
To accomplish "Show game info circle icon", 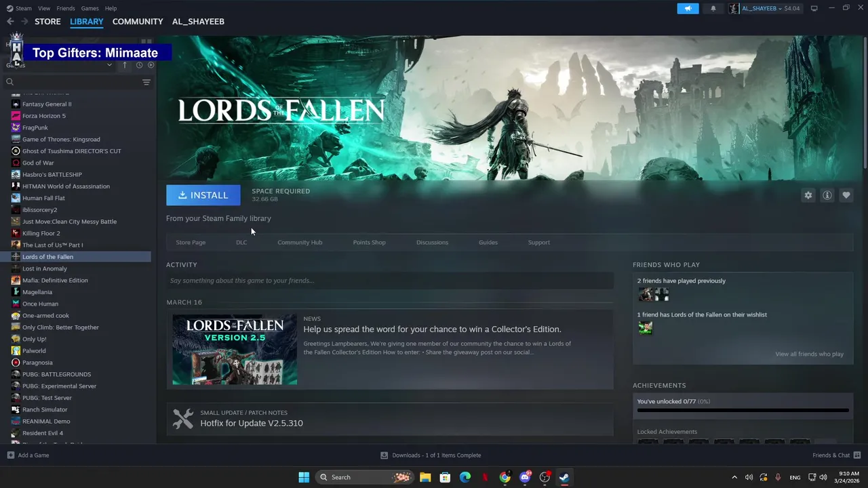I will tap(827, 195).
